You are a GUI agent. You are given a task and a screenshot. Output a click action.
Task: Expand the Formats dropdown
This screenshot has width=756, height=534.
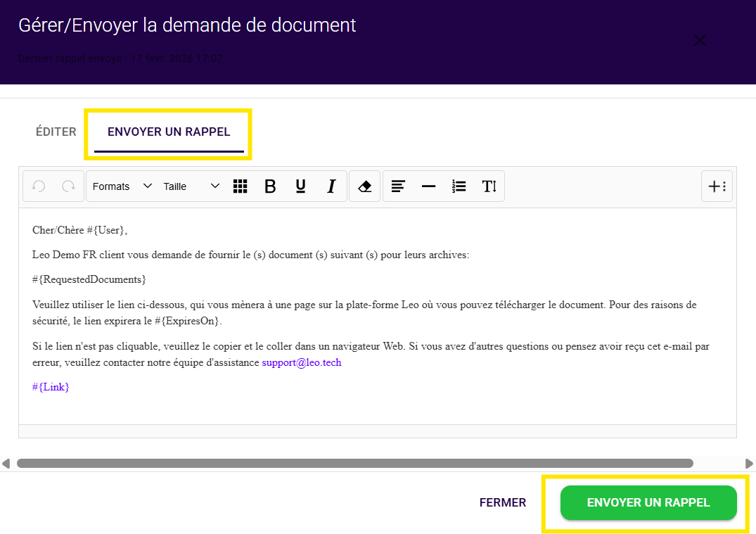(x=122, y=186)
